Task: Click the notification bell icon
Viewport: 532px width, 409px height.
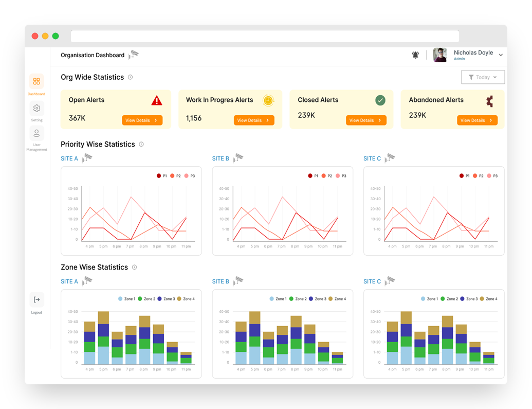Action: tap(415, 55)
